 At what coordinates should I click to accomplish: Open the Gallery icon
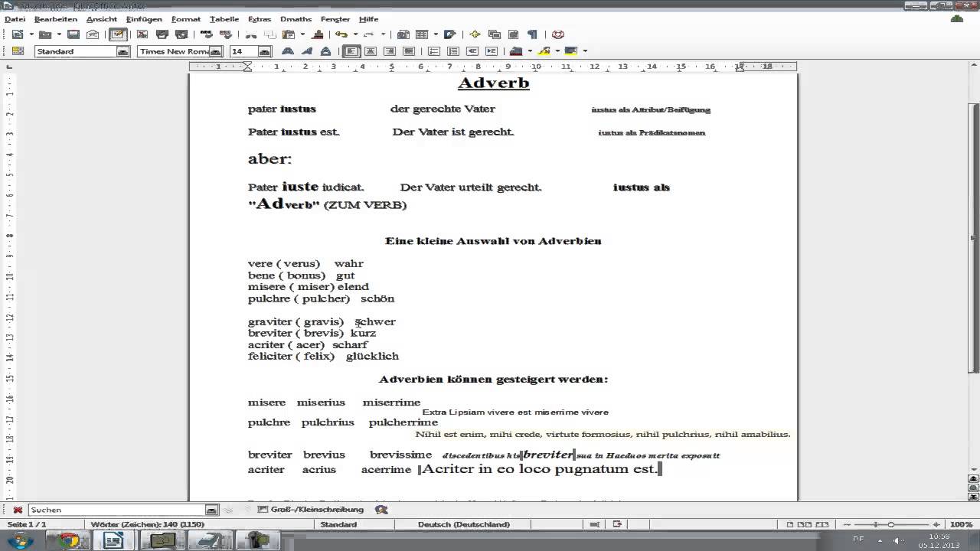click(x=494, y=34)
